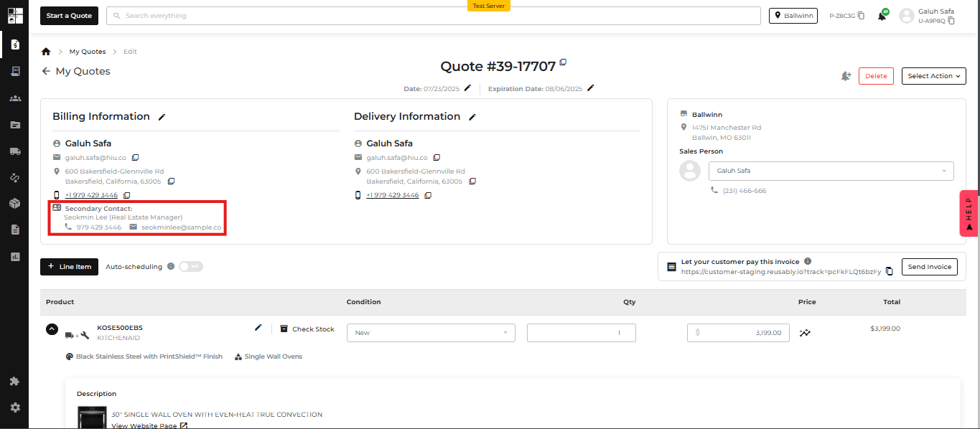Expand the Sales Person Galuh Safa dropdown

pos(831,171)
